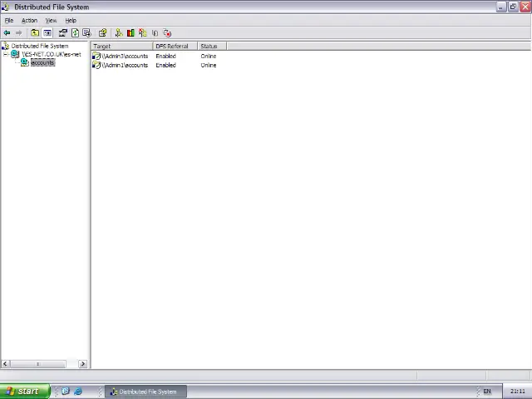The height and width of the screenshot is (399, 532).
Task: Click the \\Admin3\accounts target icon
Action: coord(96,56)
